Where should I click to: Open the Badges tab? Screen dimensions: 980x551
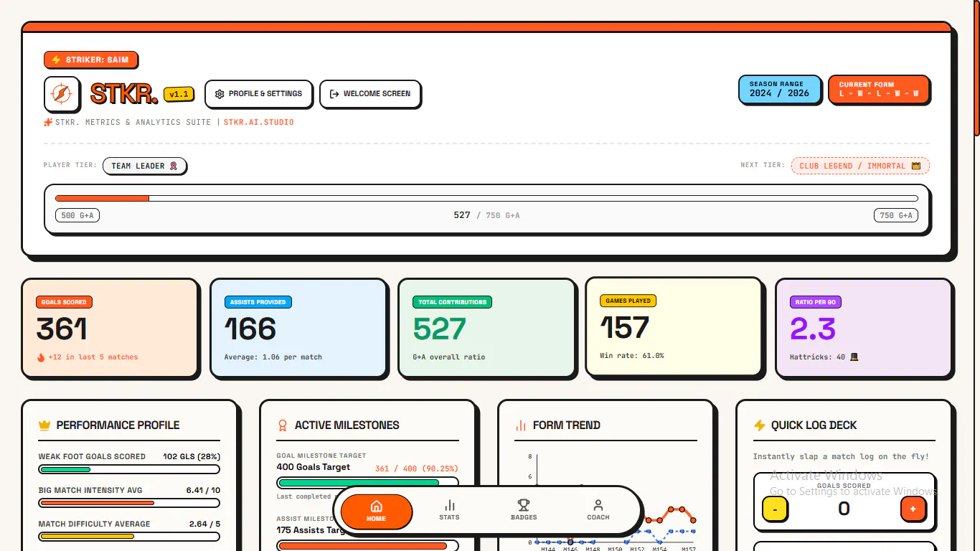(524, 510)
